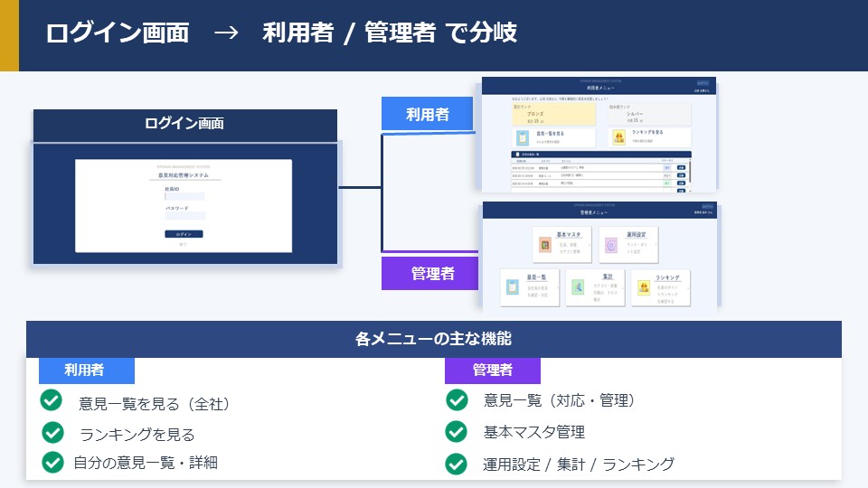Click the trophy icon on ランキングを見る card
The height and width of the screenshot is (488, 868).
click(619, 138)
